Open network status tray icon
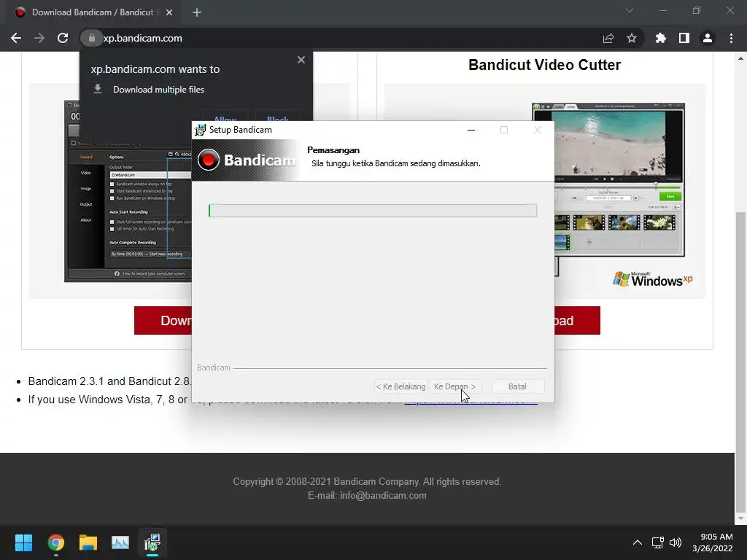 pos(658,542)
